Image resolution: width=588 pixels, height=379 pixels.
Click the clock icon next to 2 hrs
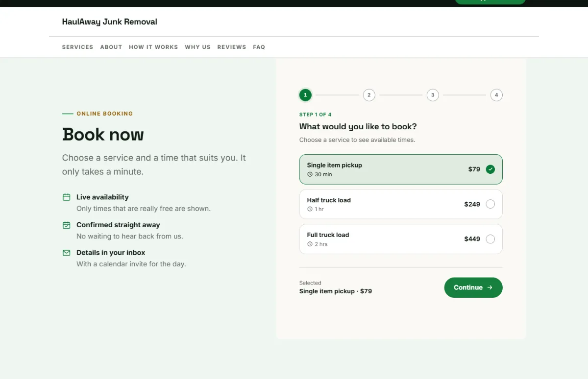pyautogui.click(x=310, y=244)
